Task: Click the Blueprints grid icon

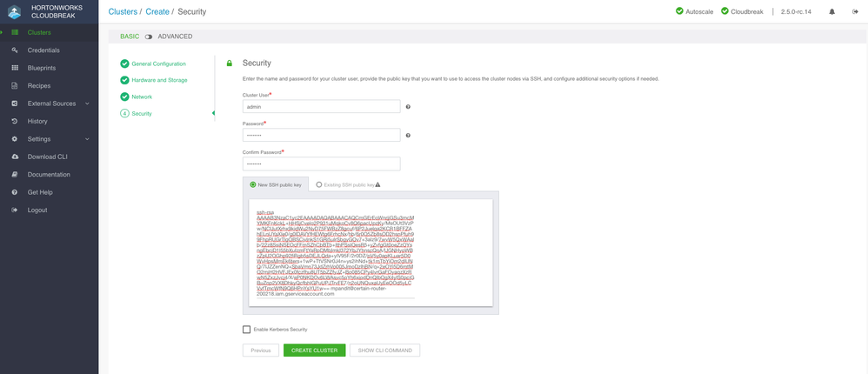Action: point(15,68)
